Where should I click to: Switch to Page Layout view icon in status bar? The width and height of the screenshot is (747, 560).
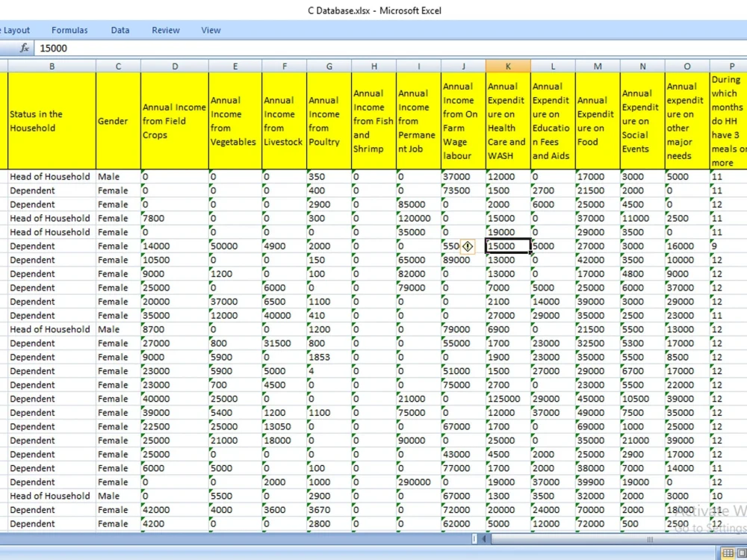(x=742, y=553)
